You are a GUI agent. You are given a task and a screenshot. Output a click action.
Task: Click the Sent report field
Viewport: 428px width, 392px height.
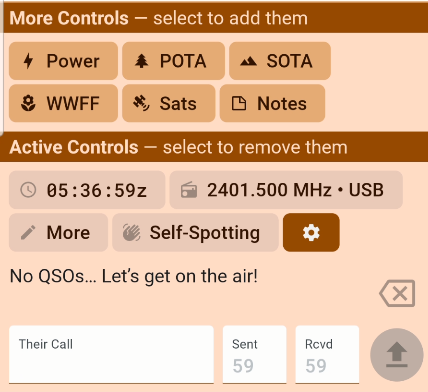[x=255, y=355]
